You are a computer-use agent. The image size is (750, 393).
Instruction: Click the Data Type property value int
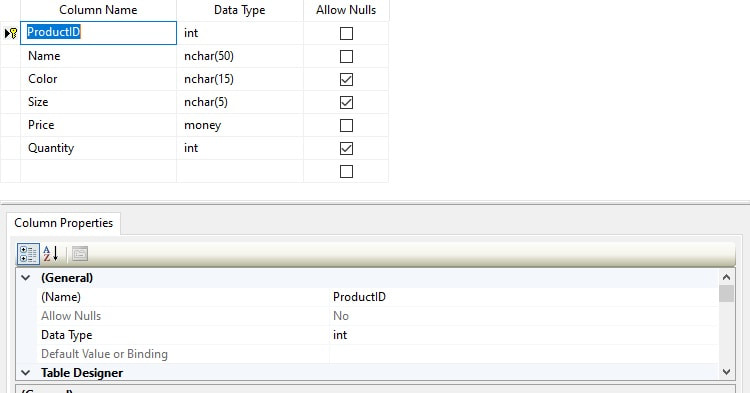point(524,335)
